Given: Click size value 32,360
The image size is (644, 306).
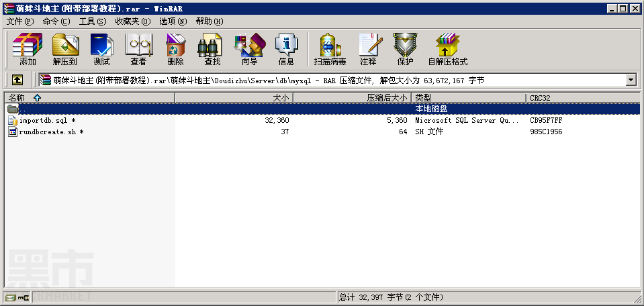Looking at the screenshot, I should coord(277,120).
